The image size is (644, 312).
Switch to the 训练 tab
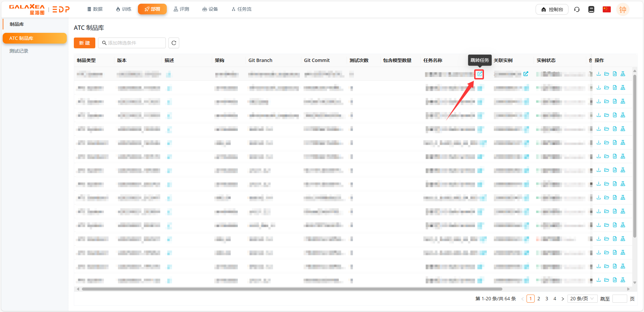(x=123, y=9)
